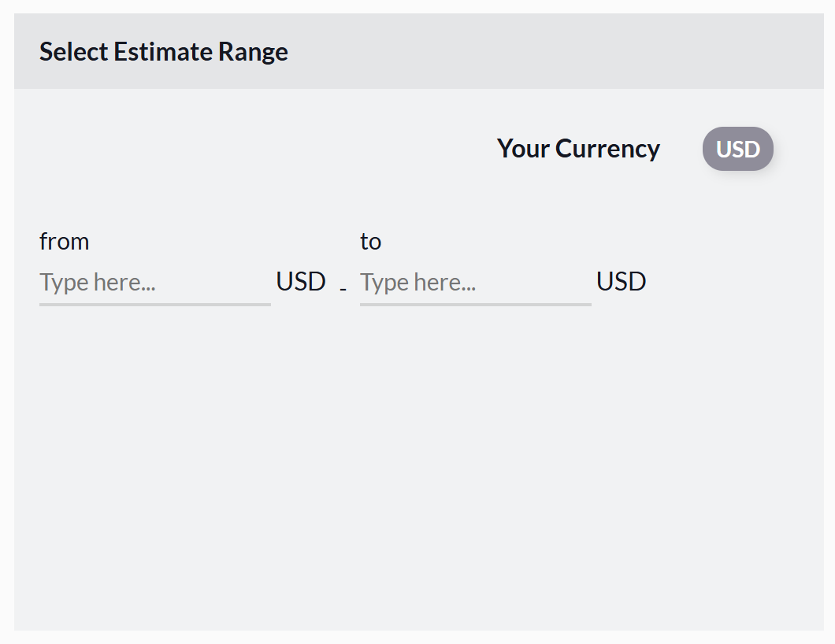Click the 'Your Currency' label
This screenshot has height=644, width=835.
(578, 149)
